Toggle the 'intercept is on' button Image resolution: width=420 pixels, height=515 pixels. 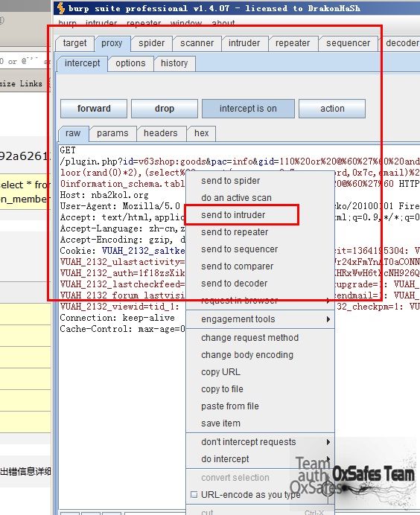pos(248,109)
